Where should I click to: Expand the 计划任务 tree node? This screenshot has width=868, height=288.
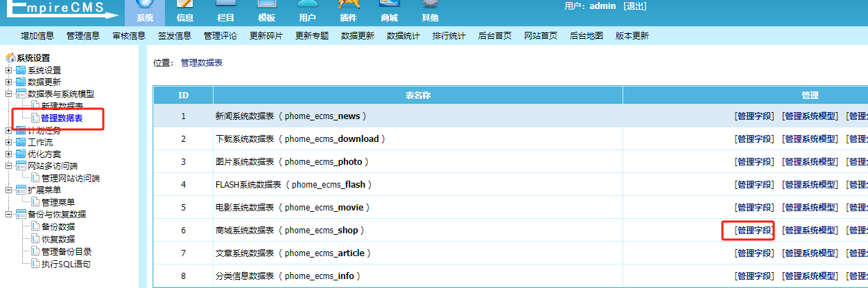click(8, 130)
